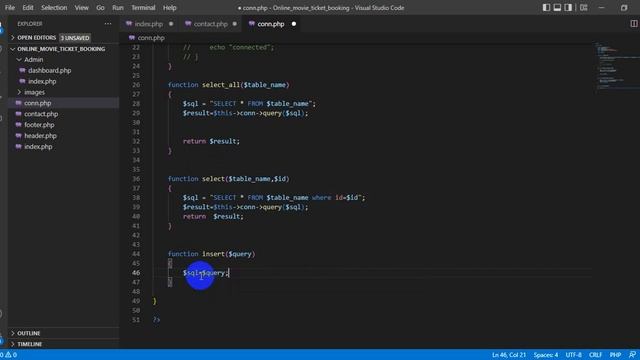Click 'return $result;' on line 32
640x360 pixels.
(211, 141)
